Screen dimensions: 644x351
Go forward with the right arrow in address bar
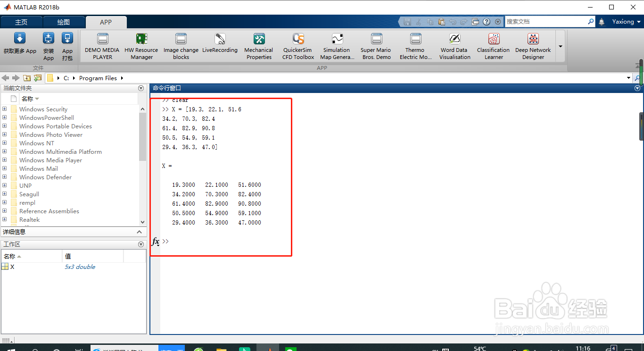(x=16, y=78)
